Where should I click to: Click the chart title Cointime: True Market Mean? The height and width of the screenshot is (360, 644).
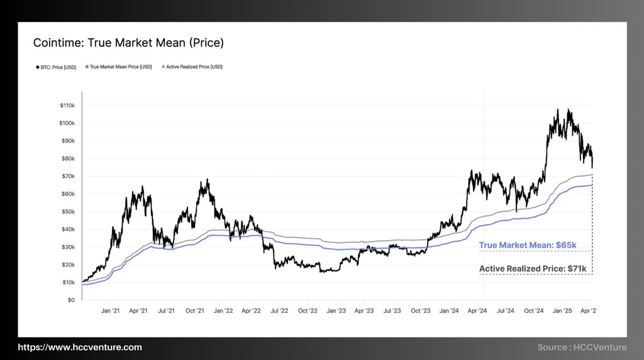(128, 43)
